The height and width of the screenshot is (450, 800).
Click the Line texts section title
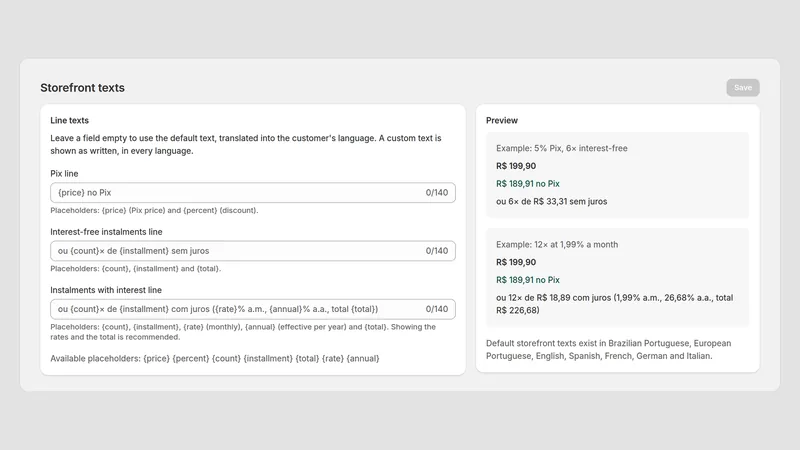tap(69, 120)
